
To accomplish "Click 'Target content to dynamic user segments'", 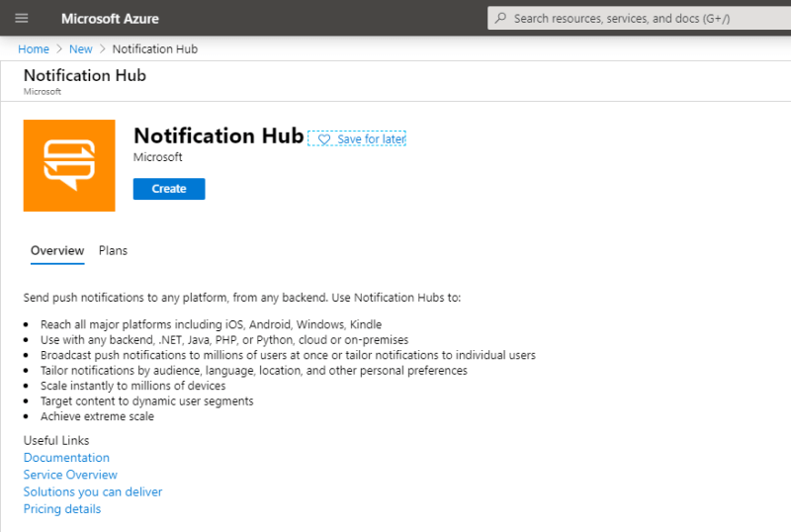I will pyautogui.click(x=146, y=401).
